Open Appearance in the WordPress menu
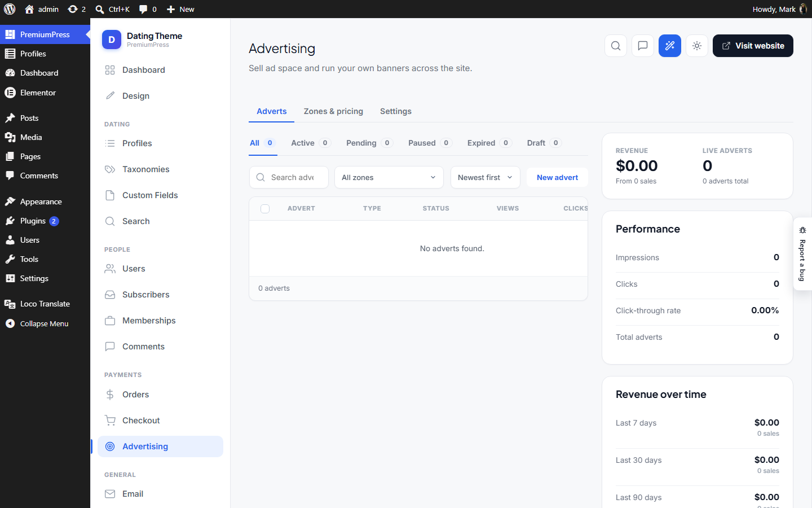812x508 pixels. point(45,202)
